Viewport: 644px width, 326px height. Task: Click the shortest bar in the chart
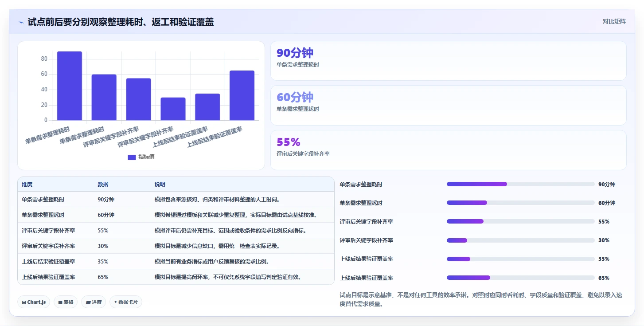tap(173, 109)
